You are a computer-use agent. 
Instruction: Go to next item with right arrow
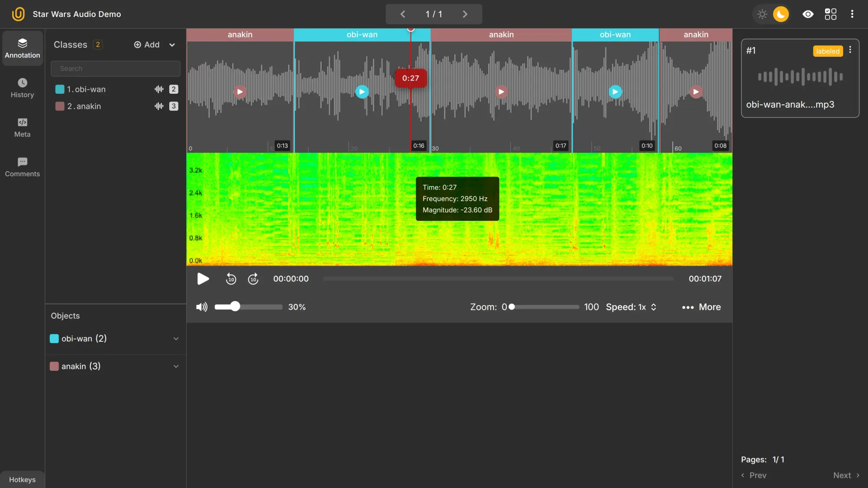click(x=465, y=14)
